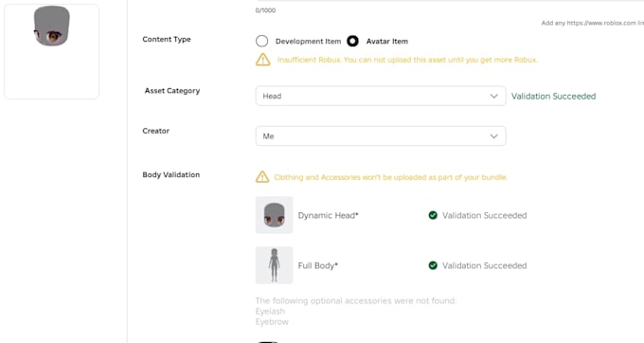This screenshot has height=343, width=644.
Task: Click the Full Body green checkmark icon
Action: [433, 265]
